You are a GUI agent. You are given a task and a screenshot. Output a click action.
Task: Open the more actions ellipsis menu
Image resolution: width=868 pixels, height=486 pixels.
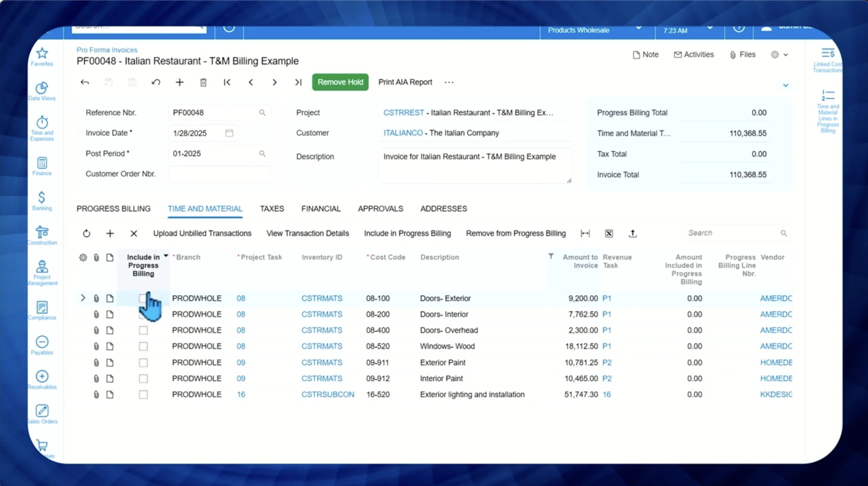[x=449, y=82]
